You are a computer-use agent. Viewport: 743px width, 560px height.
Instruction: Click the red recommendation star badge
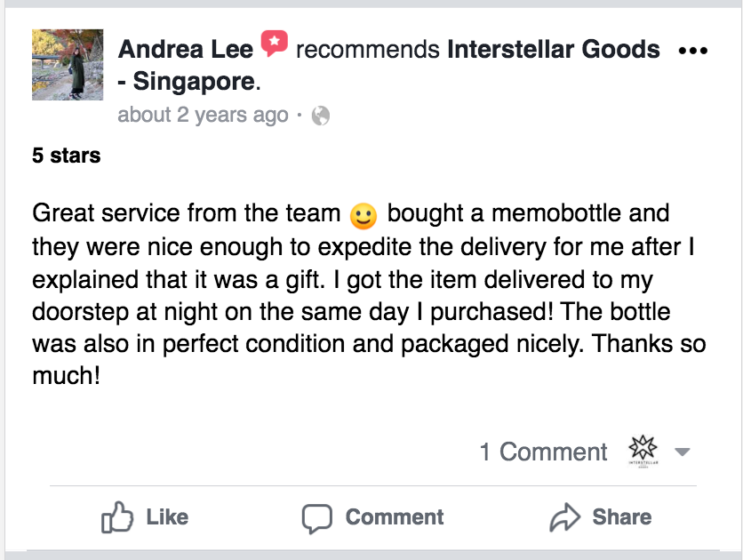click(274, 44)
